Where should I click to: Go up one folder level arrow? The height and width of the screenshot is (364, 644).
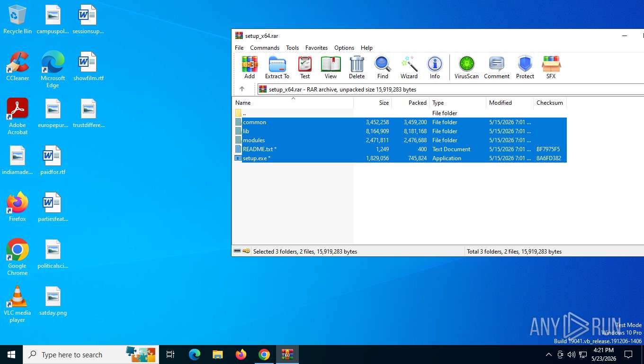(x=242, y=89)
